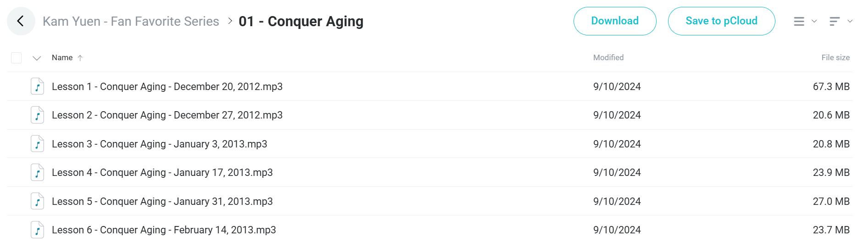Image resolution: width=868 pixels, height=243 pixels.
Task: Click the Lesson 2 music note icon
Action: [x=37, y=115]
